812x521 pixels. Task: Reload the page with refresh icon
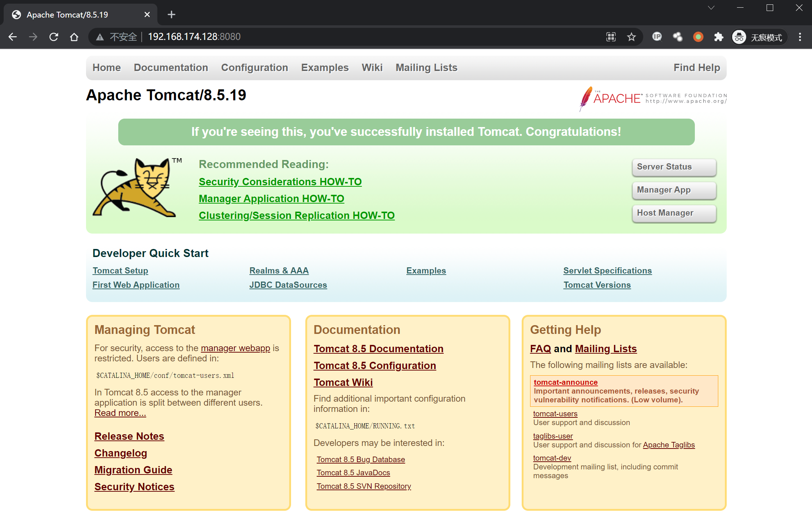(x=54, y=37)
